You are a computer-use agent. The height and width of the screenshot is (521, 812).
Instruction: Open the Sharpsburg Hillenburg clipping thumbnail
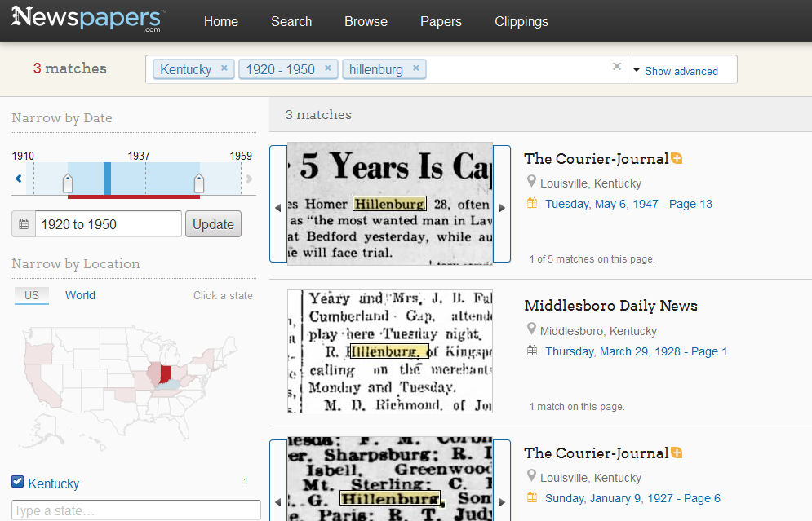[x=390, y=479]
